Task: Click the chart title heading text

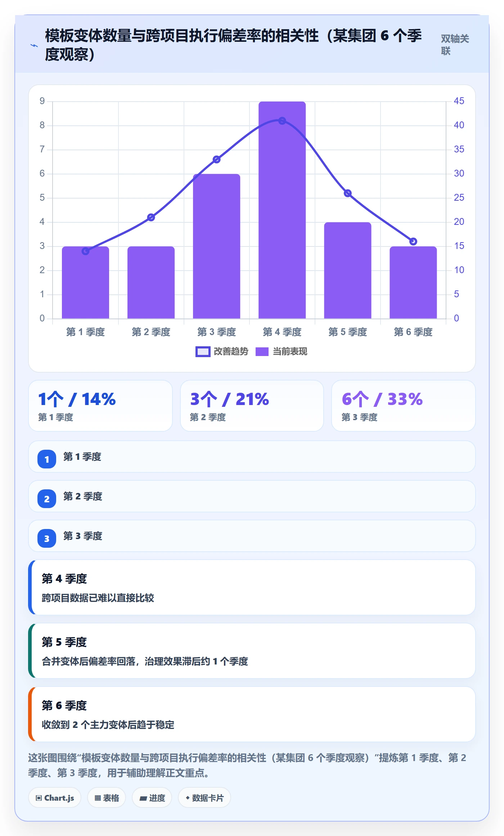Action: (233, 45)
